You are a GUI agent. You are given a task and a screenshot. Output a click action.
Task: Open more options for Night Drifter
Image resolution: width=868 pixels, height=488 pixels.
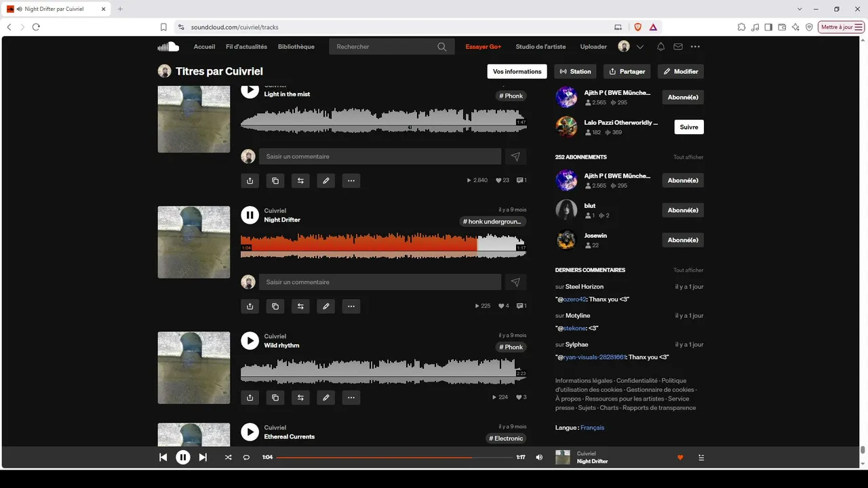pos(351,306)
